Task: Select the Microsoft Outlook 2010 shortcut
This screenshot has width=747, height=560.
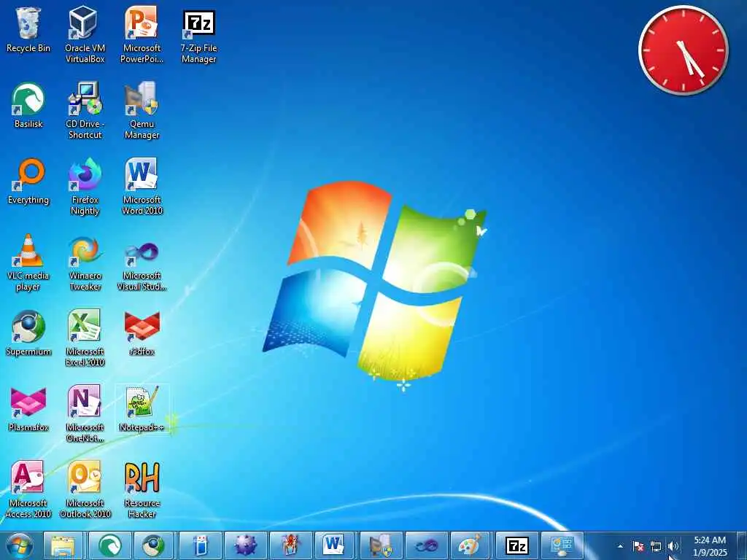Action: [x=85, y=490]
